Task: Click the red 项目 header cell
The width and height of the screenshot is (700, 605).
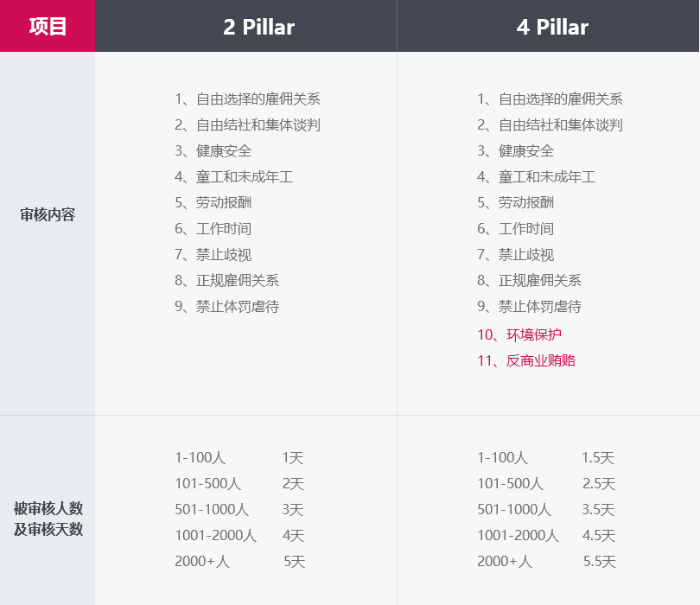Action: [48, 26]
